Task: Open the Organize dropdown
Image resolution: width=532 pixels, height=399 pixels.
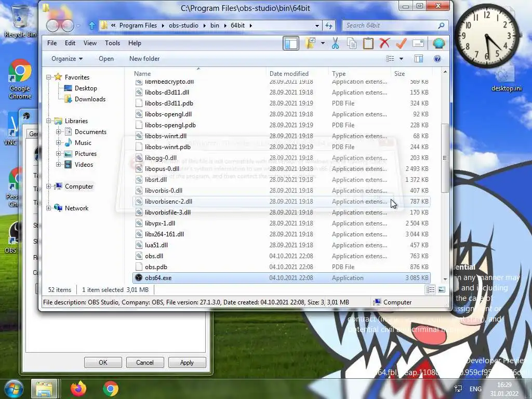Action: (x=67, y=59)
